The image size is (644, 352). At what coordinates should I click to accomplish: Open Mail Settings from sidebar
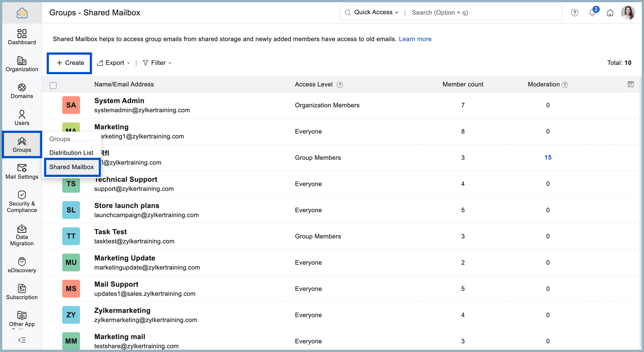click(22, 172)
